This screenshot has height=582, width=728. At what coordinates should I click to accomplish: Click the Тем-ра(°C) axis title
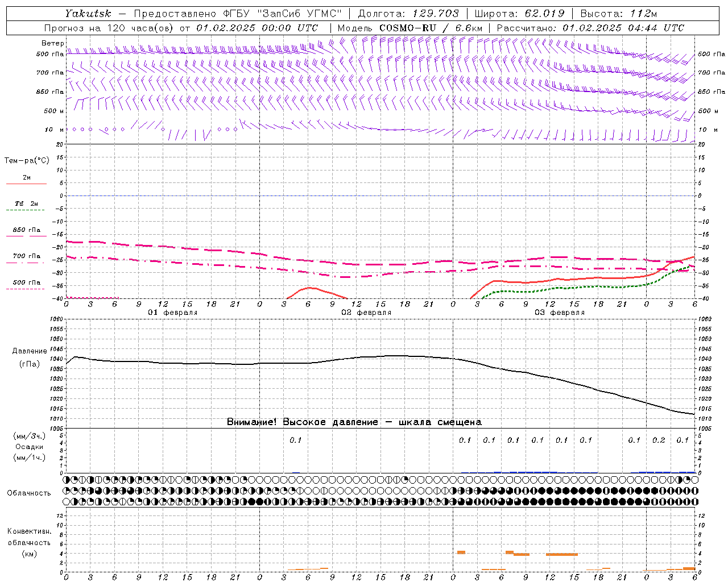(x=27, y=161)
